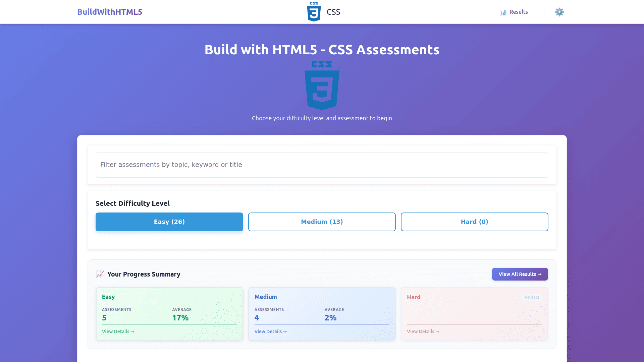Click the page title heading text
Image resolution: width=644 pixels, height=362 pixels.
click(x=322, y=50)
